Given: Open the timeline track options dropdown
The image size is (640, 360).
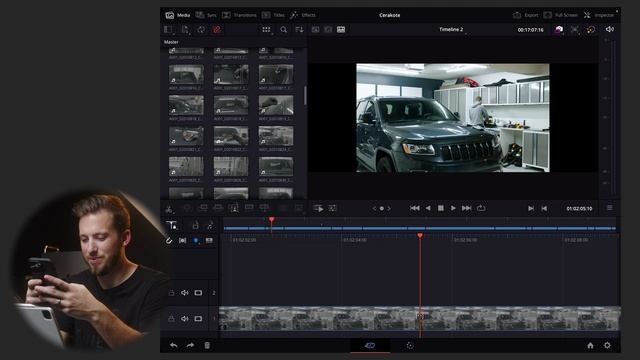Looking at the screenshot, I should [172, 225].
